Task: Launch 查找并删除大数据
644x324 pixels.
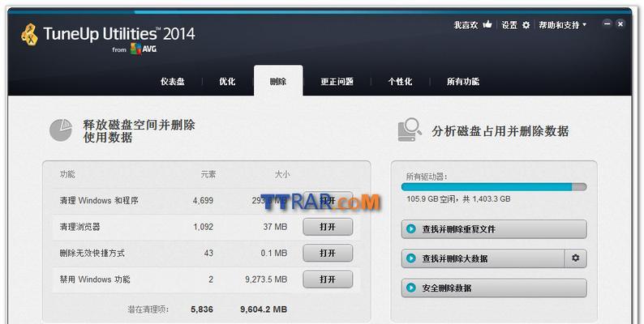Action: [x=483, y=258]
